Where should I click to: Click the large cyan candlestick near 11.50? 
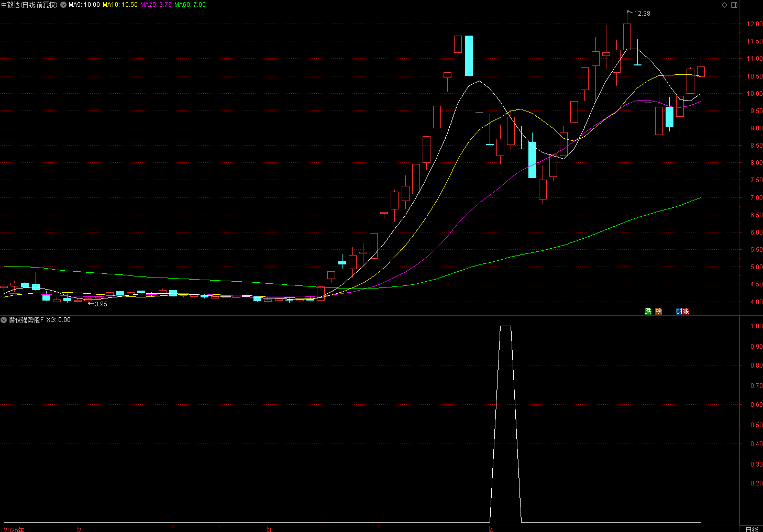coord(469,56)
